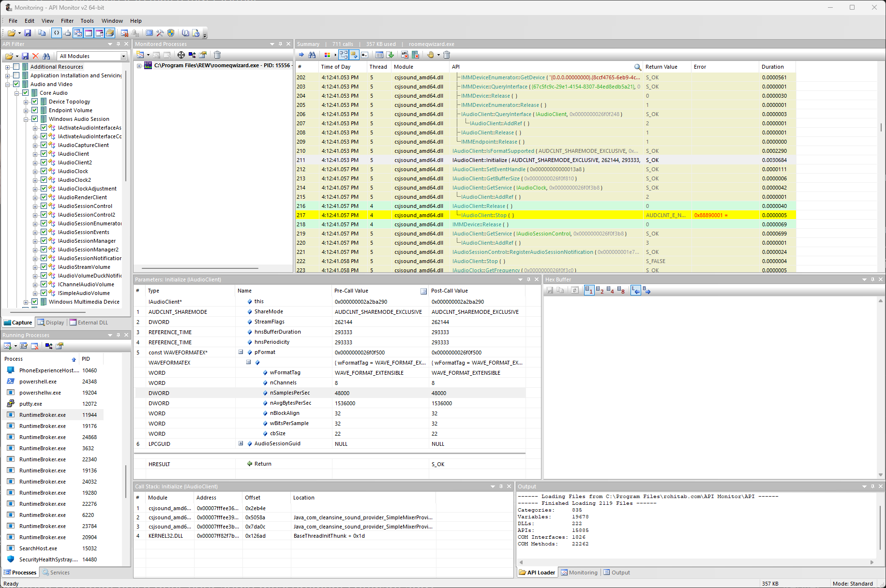Select the nSamplesPerSec parameter row
This screenshot has width=886, height=588.
(x=330, y=393)
